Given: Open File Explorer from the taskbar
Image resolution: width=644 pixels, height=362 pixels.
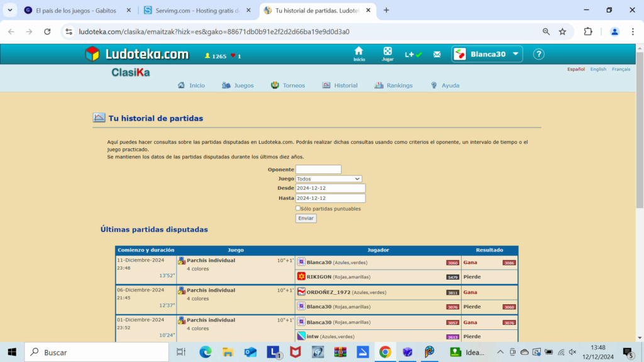Looking at the screenshot, I should (x=228, y=352).
